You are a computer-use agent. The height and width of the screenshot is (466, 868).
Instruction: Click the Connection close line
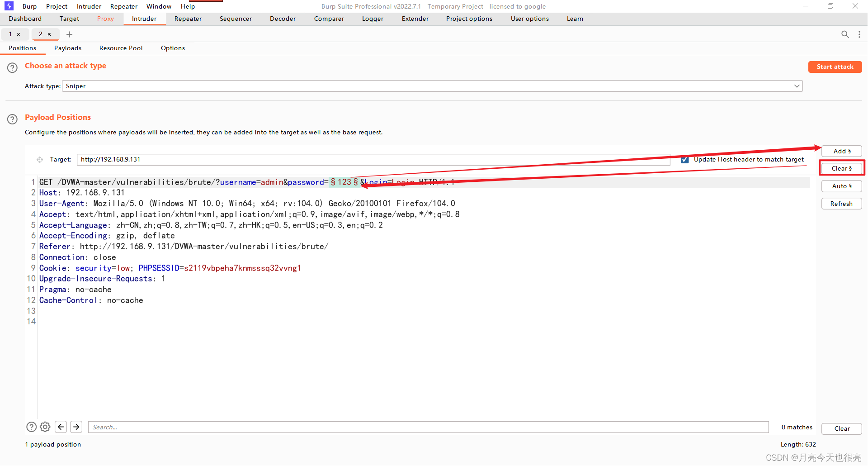click(x=77, y=257)
